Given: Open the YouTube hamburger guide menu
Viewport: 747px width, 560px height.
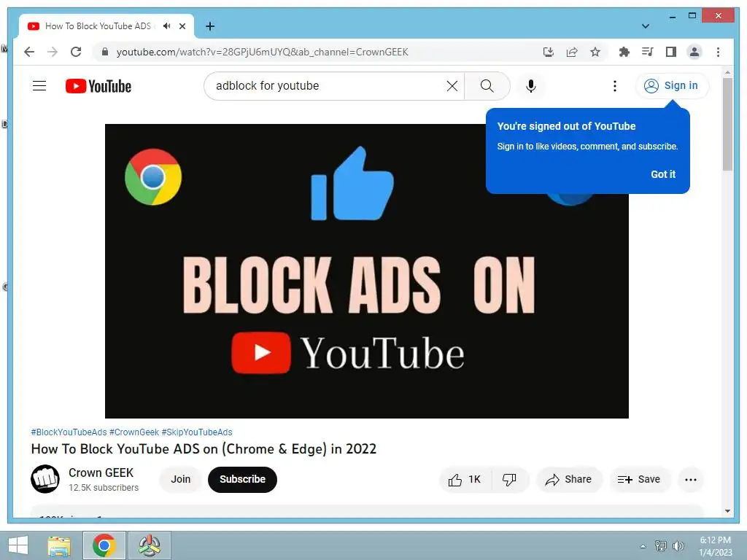Looking at the screenshot, I should click(39, 86).
